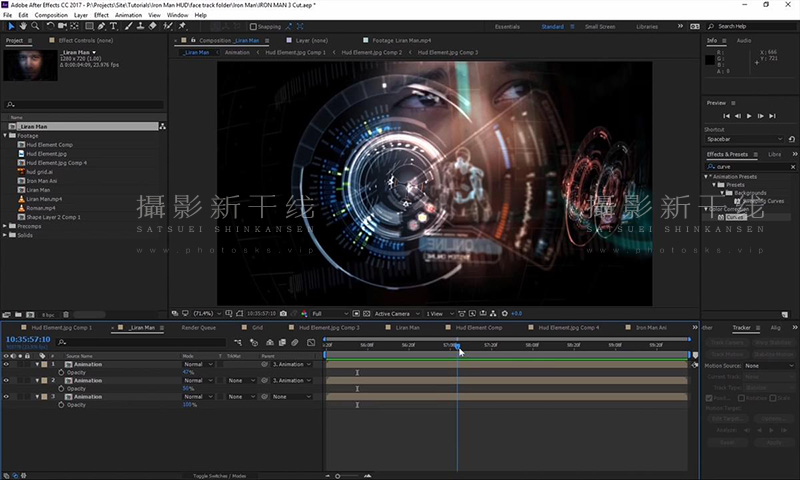Screen dimensions: 800x480
Task: Expand the Solids folder
Action: click(5, 235)
